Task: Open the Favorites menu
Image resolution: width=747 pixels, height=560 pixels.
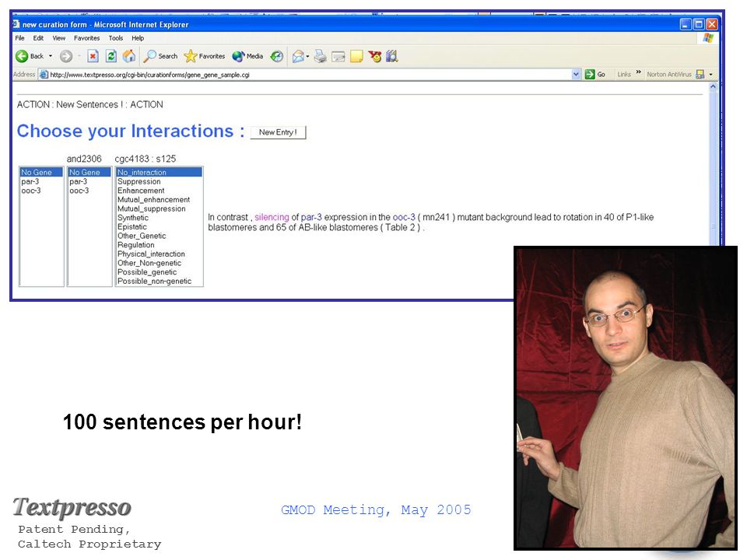Action: [86, 38]
